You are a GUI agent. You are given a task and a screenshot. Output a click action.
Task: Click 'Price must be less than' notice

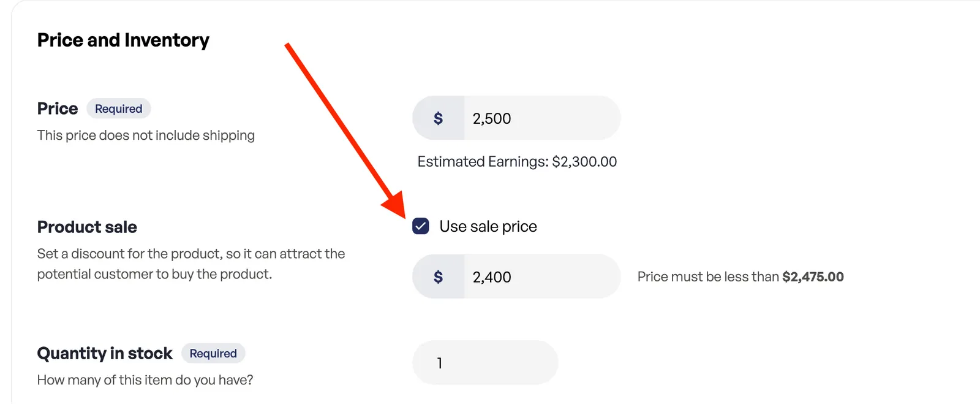click(708, 277)
